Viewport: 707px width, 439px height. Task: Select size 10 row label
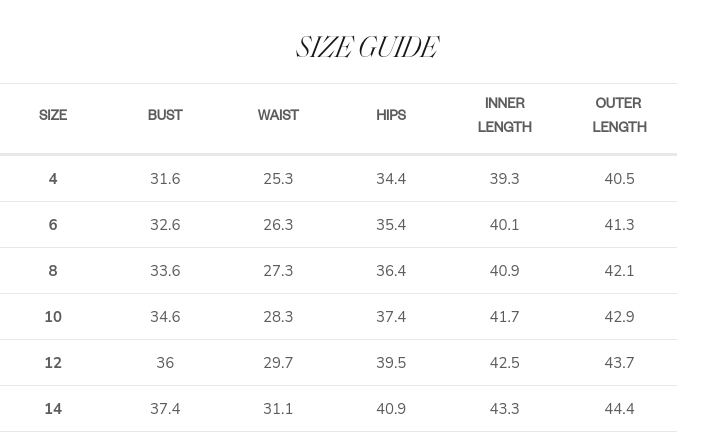pyautogui.click(x=53, y=317)
